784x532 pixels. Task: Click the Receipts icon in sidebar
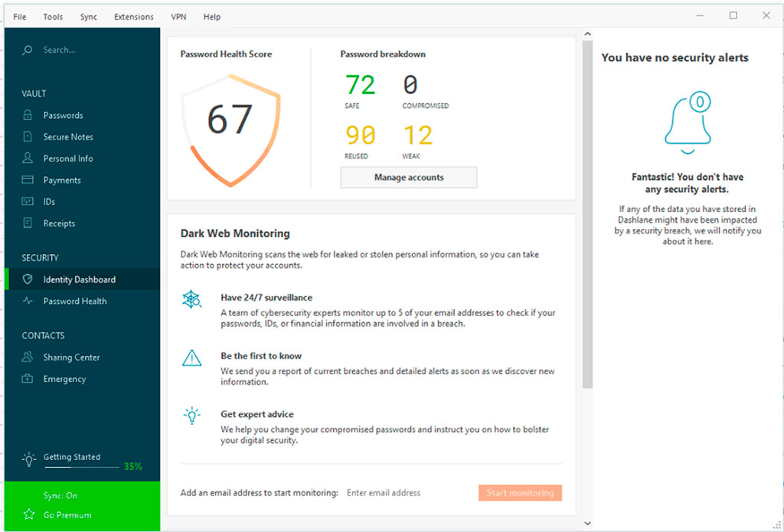[x=28, y=223]
